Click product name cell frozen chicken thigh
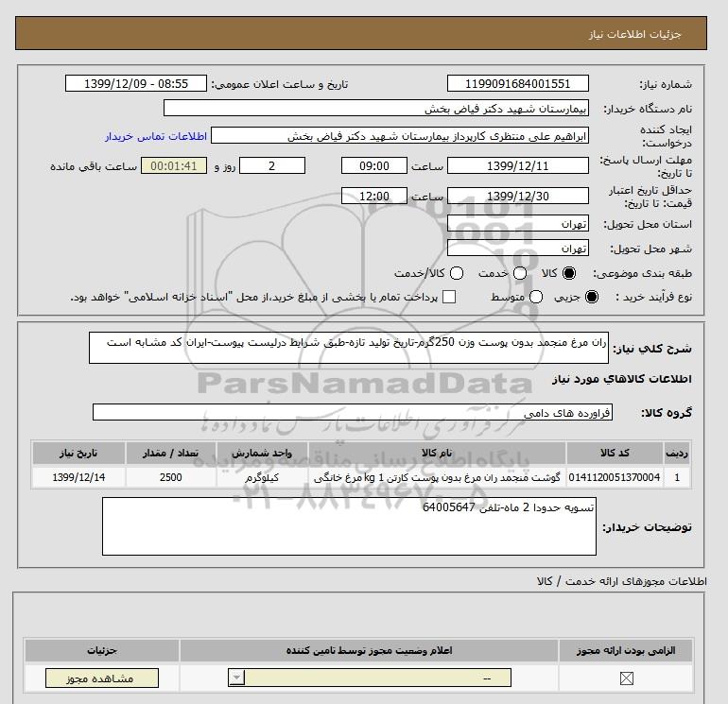 coord(437,477)
